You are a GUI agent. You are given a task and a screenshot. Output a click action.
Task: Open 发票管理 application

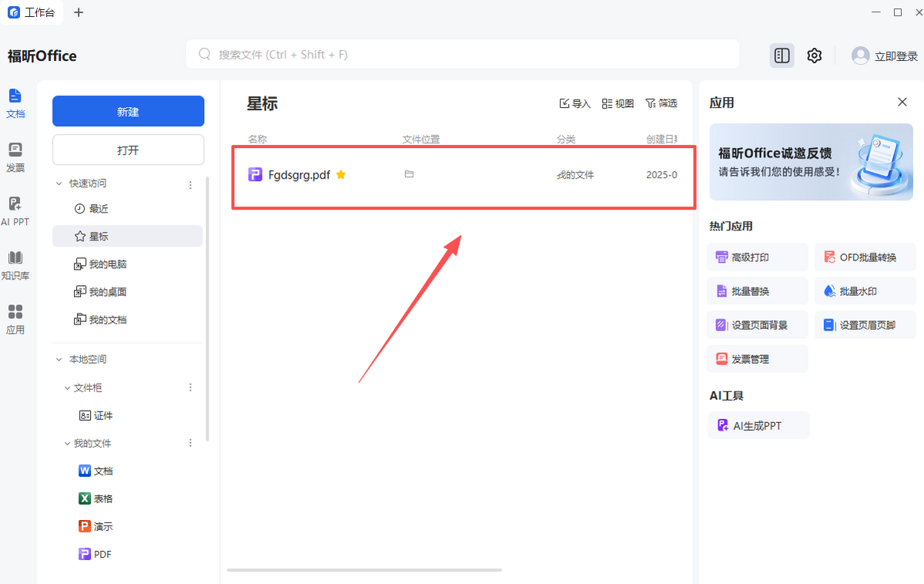(x=758, y=359)
